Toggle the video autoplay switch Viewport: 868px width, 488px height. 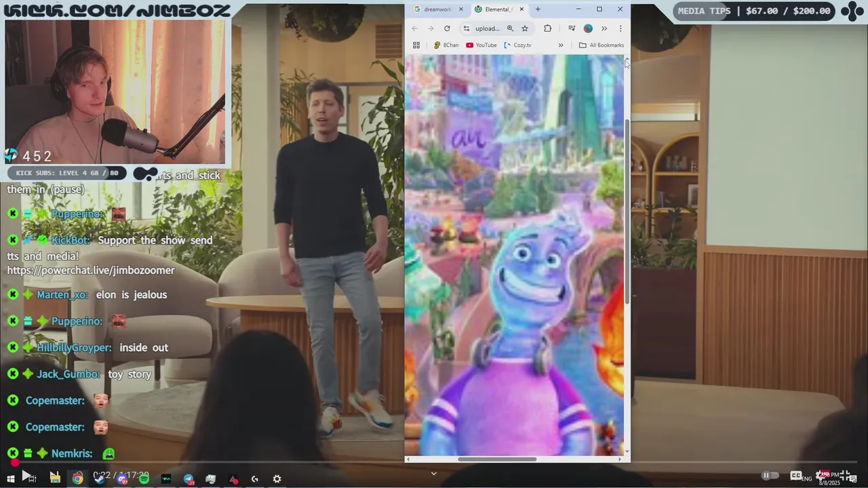(x=769, y=476)
